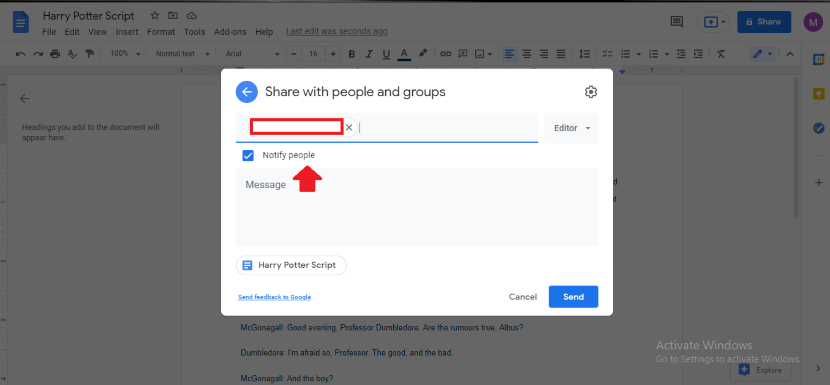This screenshot has height=385, width=830.
Task: Open the Present to meeting dropdown
Action: click(714, 22)
